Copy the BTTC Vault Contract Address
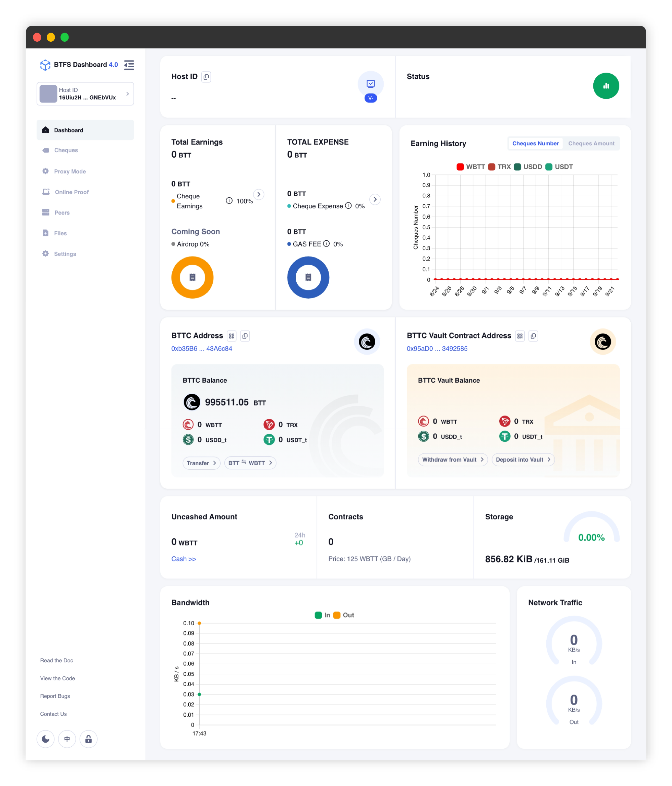The image size is (672, 786). click(533, 336)
